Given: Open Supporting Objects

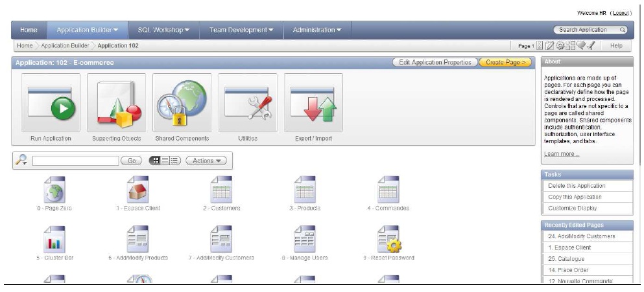Looking at the screenshot, I should click(x=117, y=103).
